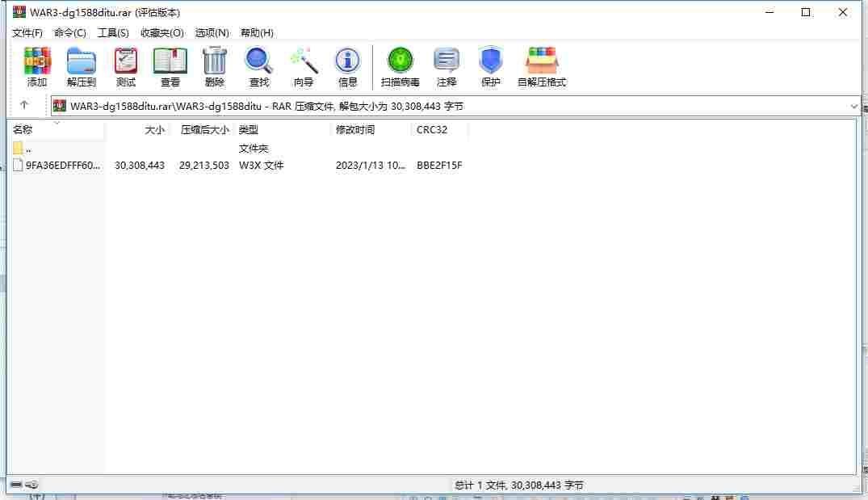Open the Tools (工具) menu
Screen dimensions: 868x500
[x=113, y=32]
